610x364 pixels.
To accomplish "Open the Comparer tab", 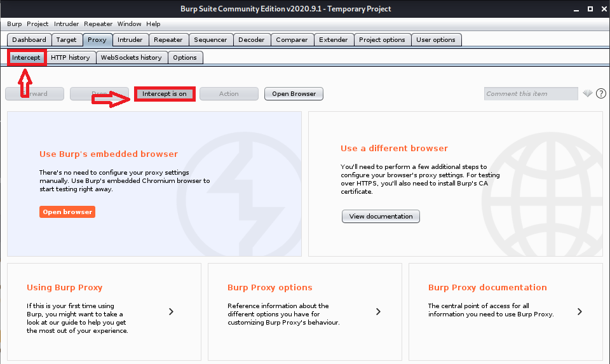I will click(x=292, y=39).
